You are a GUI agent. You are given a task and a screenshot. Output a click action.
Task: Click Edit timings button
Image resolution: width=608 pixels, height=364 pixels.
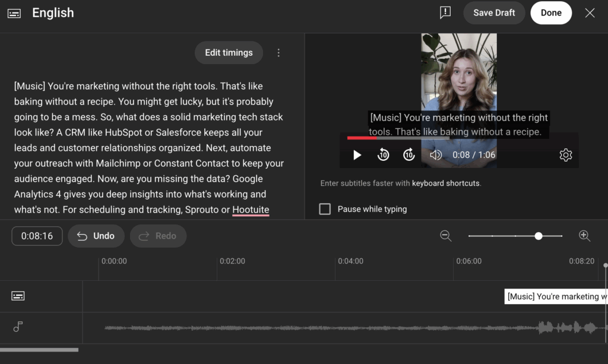229,53
